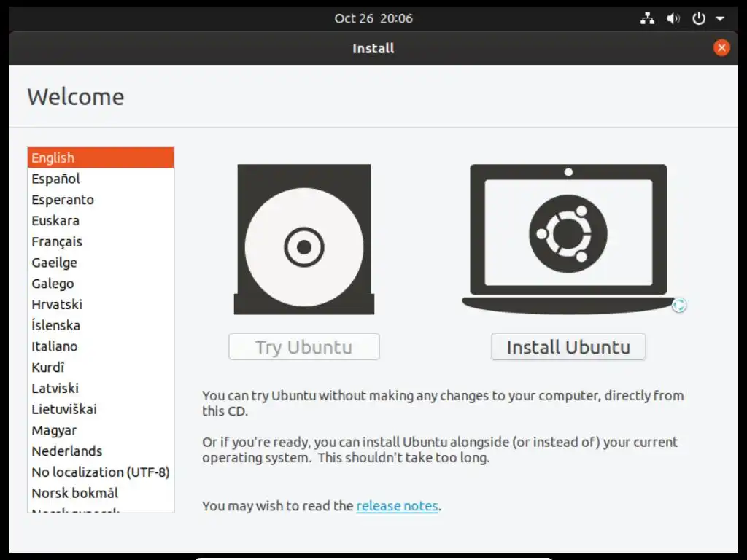Open the clock showing Oct 26 20:06
This screenshot has height=560, width=747.
coord(373,18)
